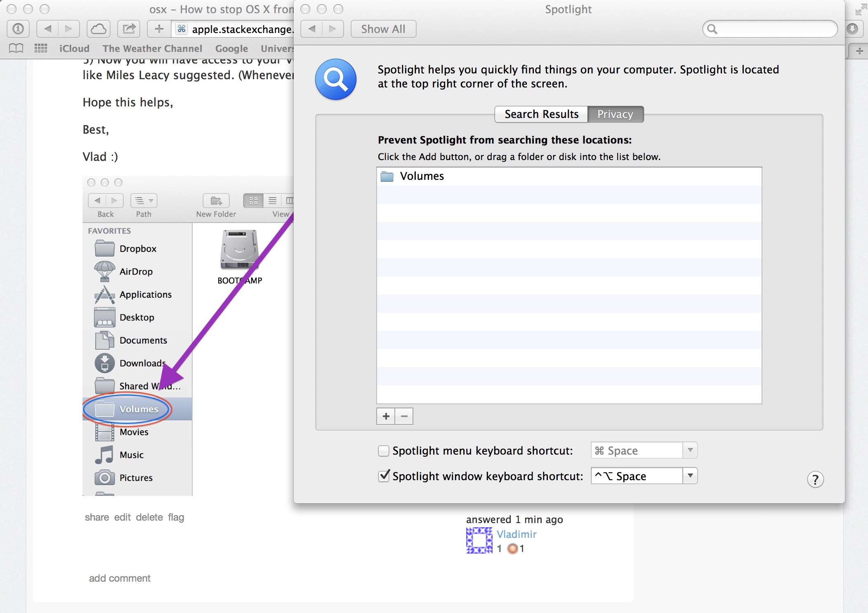
Task: Select the Privacy tab
Action: click(x=615, y=114)
